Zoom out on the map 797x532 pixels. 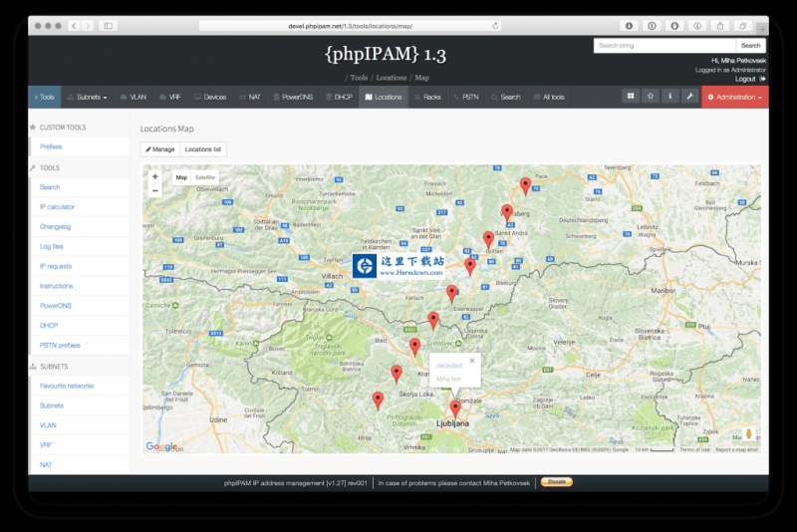click(x=154, y=190)
